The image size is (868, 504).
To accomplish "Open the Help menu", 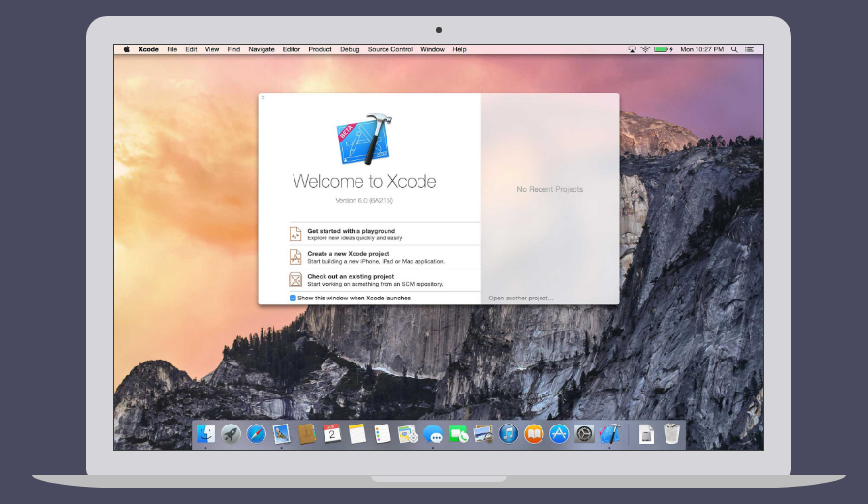I will [x=459, y=49].
